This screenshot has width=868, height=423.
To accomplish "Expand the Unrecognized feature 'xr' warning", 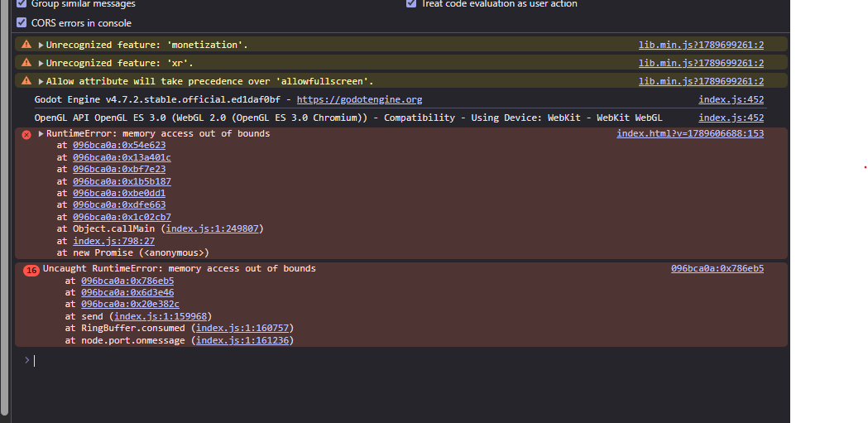I will pyautogui.click(x=41, y=64).
